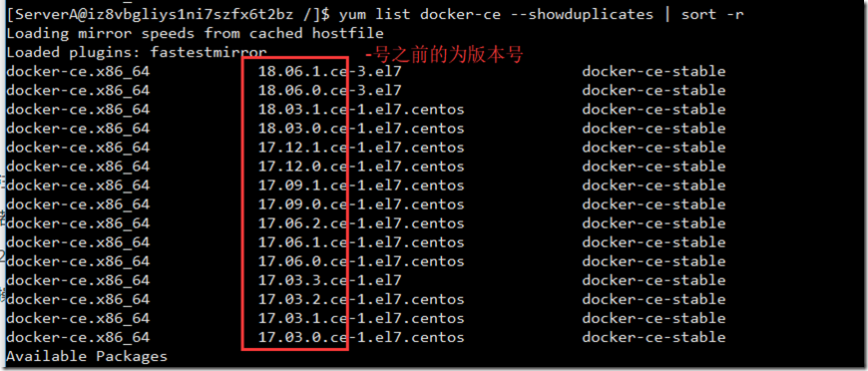
Task: Click version 18.06.1.ce-3.el7 entry
Action: point(330,72)
